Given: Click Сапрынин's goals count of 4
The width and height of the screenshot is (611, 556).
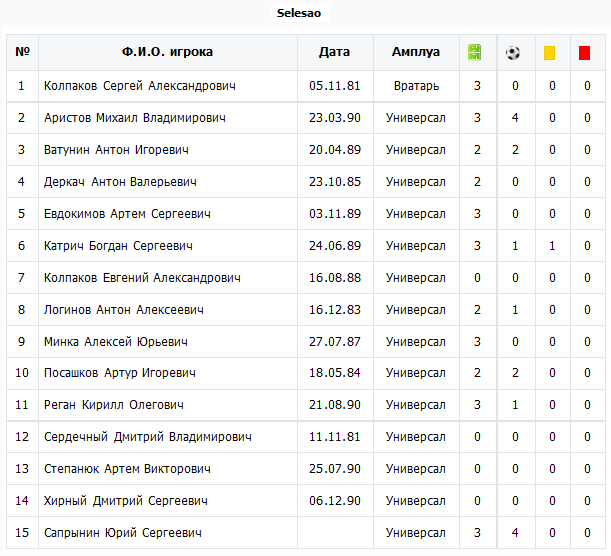Looking at the screenshot, I should pos(515,533).
